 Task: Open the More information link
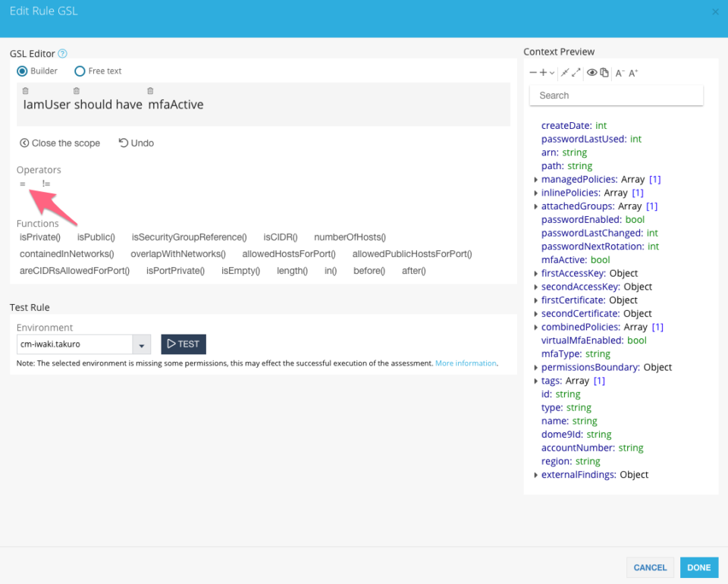(x=466, y=363)
